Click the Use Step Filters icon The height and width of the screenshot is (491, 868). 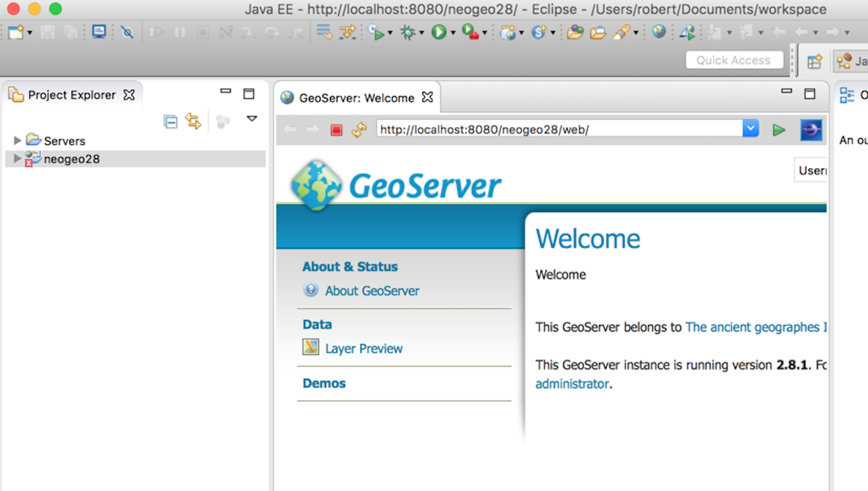[x=348, y=32]
